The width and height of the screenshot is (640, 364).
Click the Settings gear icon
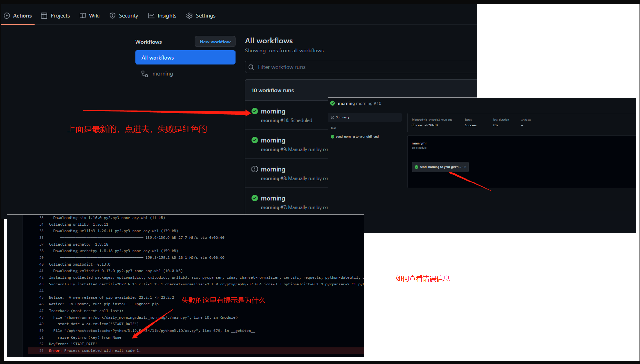pyautogui.click(x=189, y=15)
